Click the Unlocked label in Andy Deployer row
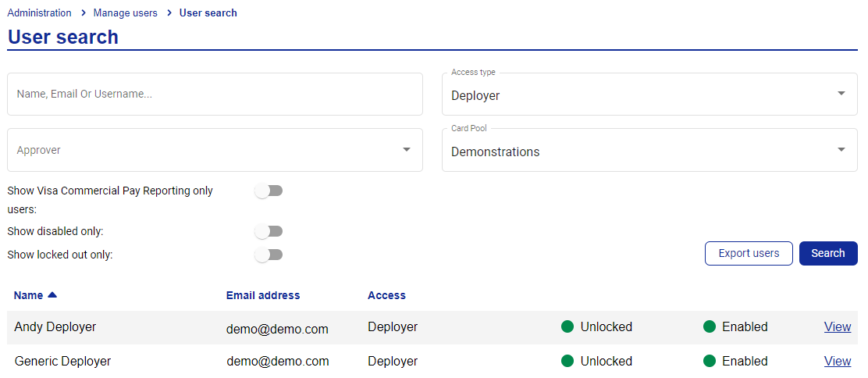Viewport: 868px width, 378px height. (607, 327)
